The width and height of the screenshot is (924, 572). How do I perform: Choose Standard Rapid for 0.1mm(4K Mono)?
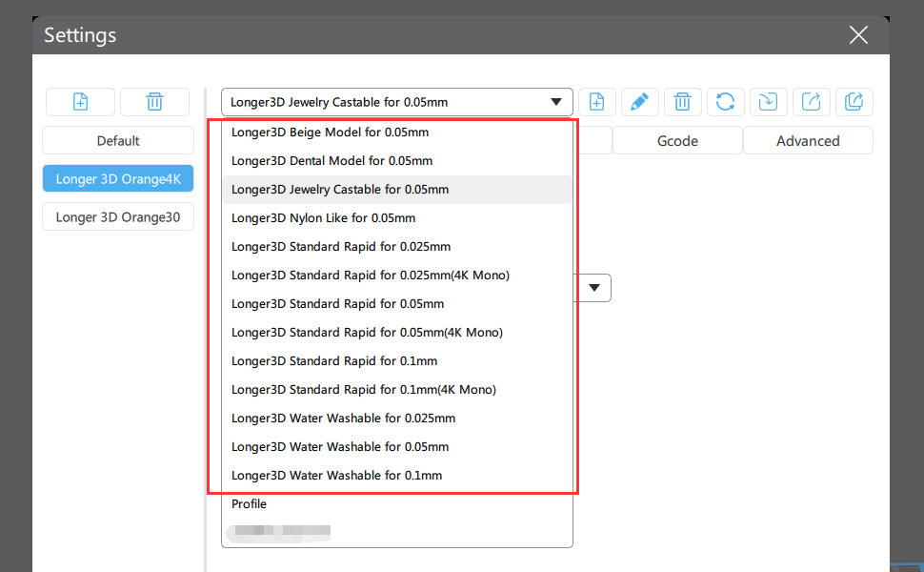[396, 390]
